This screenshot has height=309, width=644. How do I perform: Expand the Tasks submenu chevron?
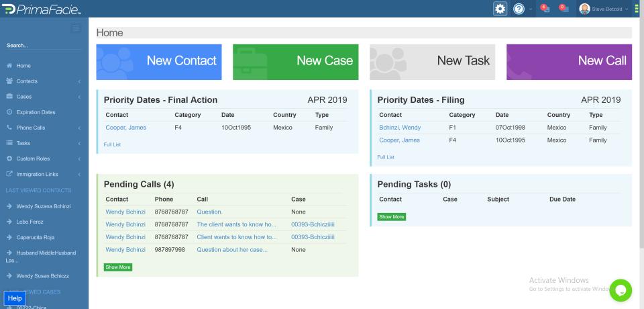coord(79,144)
